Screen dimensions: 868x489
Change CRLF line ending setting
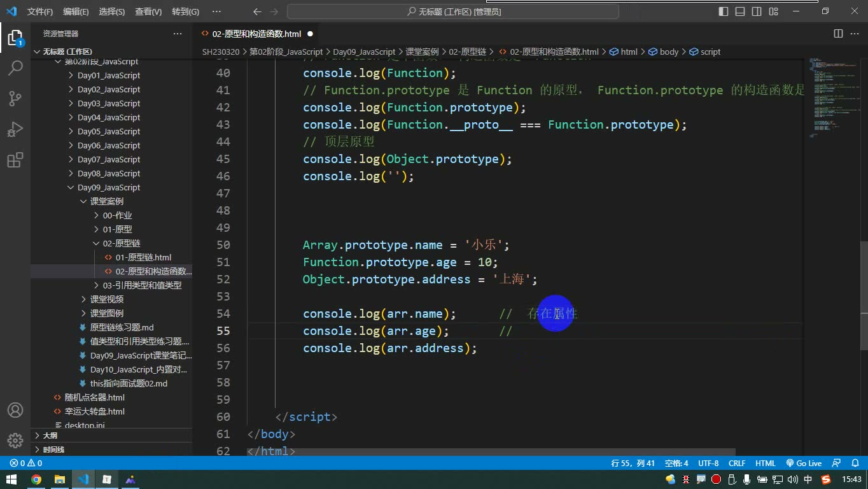tap(737, 463)
